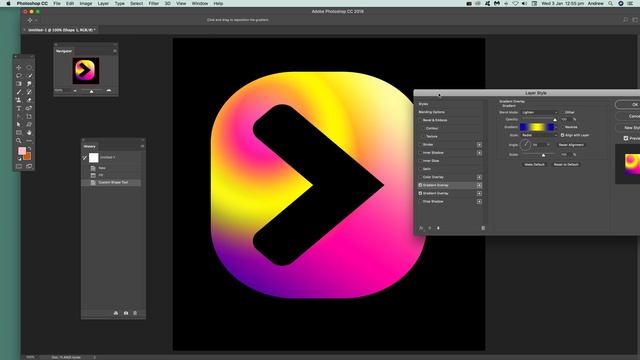Create new snapshot camera icon in History

pos(126,313)
